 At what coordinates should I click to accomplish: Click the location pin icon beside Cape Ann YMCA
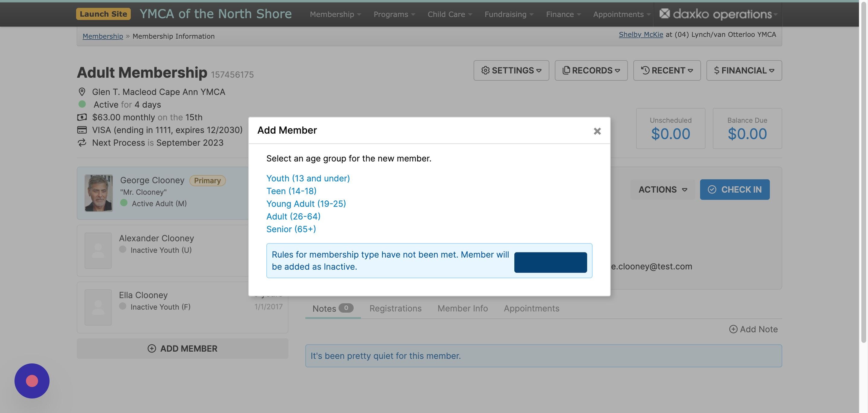click(82, 92)
